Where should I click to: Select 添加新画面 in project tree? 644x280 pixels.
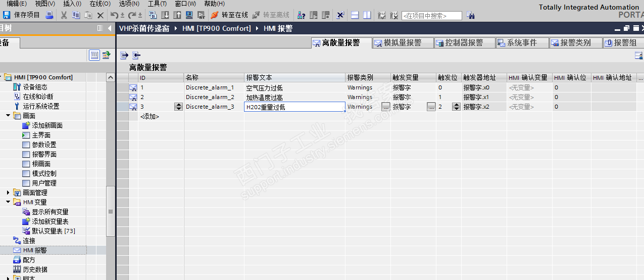coord(47,125)
